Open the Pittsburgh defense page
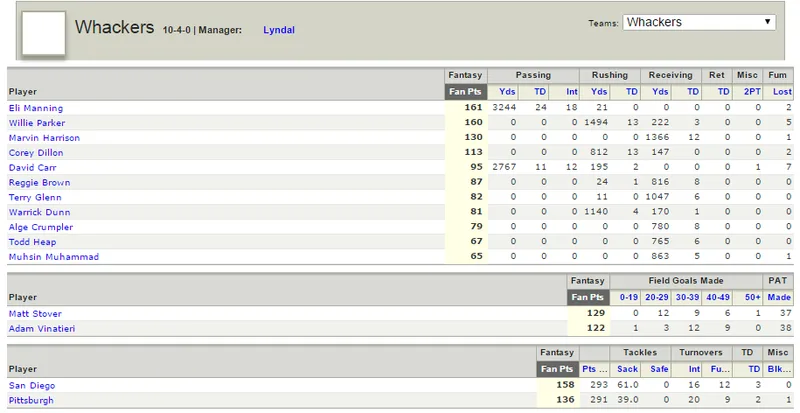 (x=31, y=400)
